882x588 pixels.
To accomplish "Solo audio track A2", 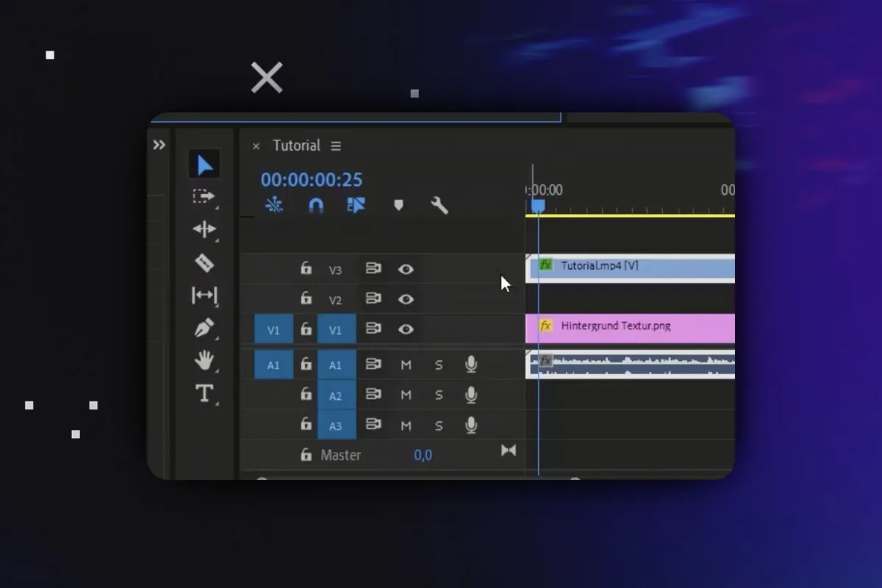I will (439, 395).
